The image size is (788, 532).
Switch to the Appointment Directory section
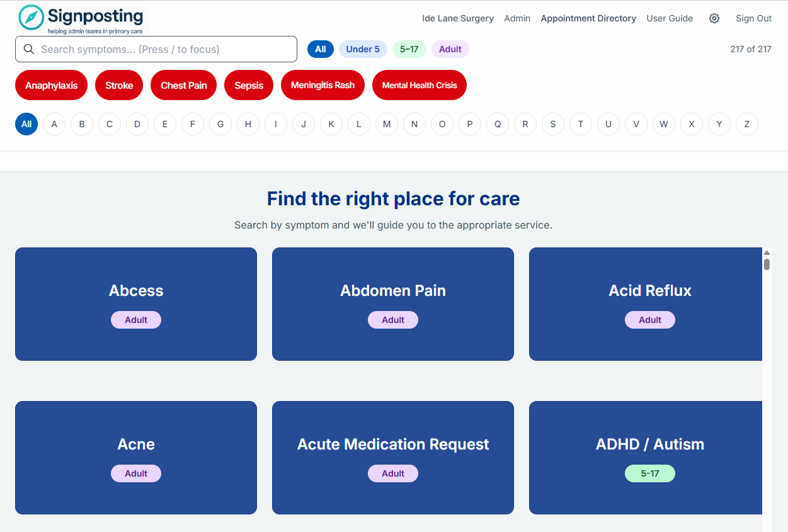[x=588, y=18]
